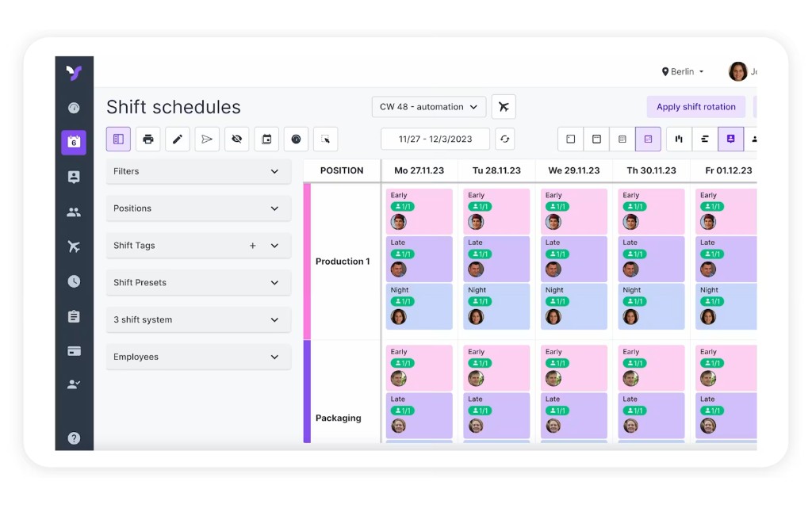
Task: Open the payment card sidebar icon
Action: (x=74, y=351)
